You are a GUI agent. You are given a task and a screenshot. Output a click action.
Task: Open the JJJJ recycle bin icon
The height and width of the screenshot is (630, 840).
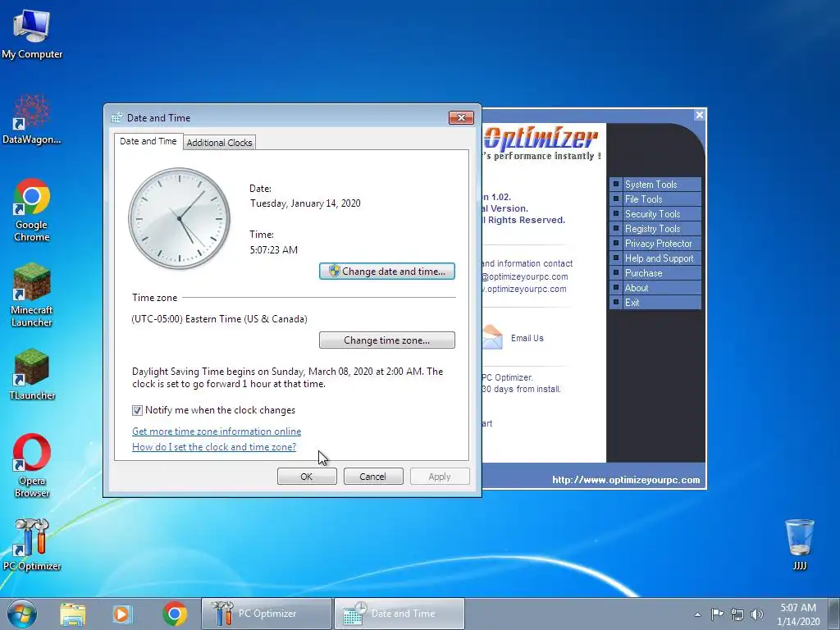799,545
